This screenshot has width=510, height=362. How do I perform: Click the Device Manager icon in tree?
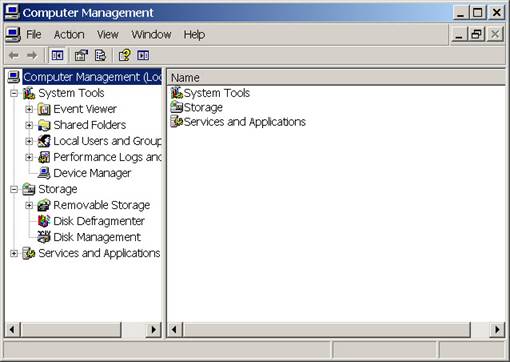pos(44,173)
